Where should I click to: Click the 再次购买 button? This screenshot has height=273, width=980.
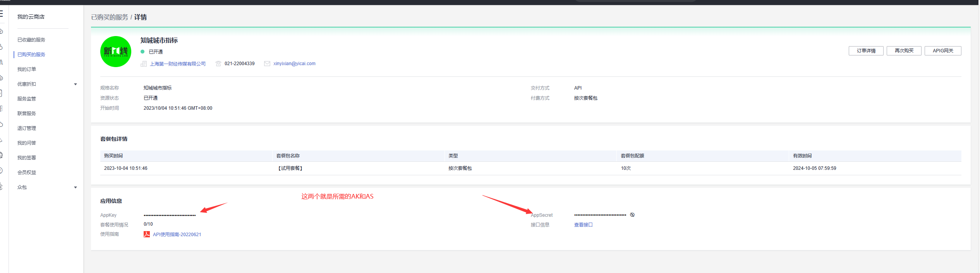904,51
